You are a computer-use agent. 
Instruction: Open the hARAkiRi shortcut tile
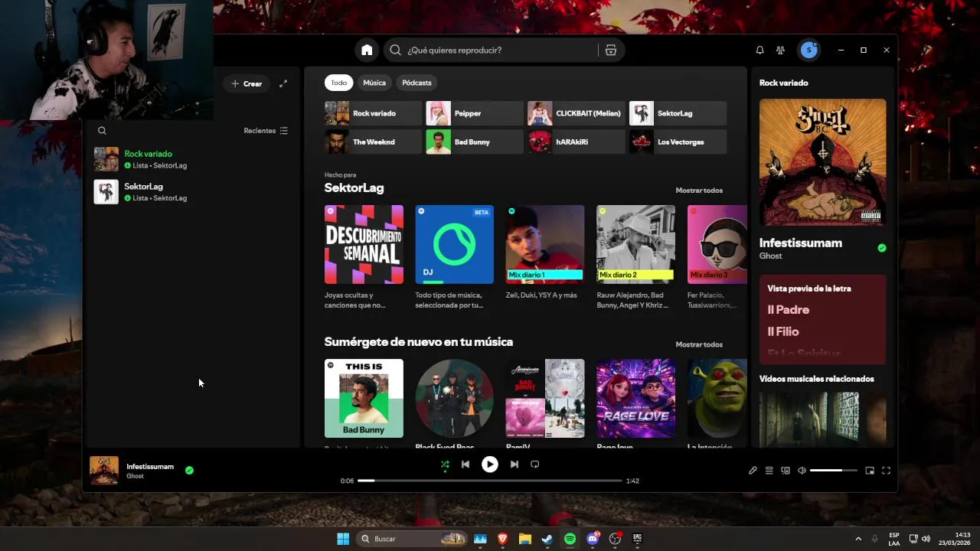pyautogui.click(x=576, y=142)
